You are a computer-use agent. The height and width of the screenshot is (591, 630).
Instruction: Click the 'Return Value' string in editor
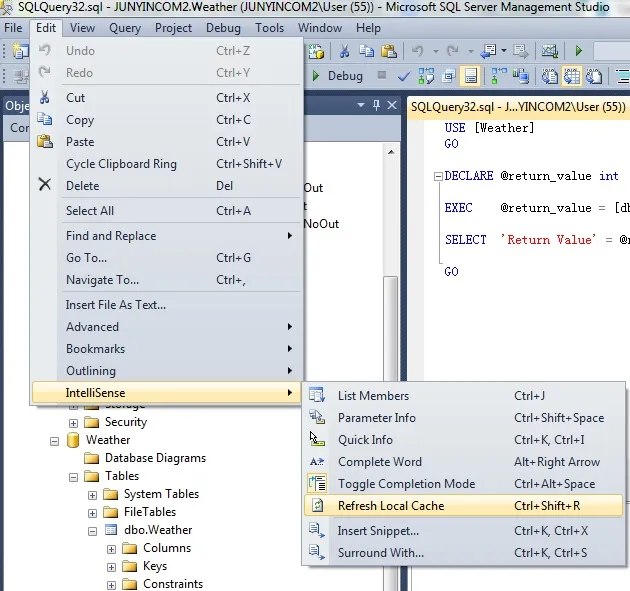click(548, 240)
